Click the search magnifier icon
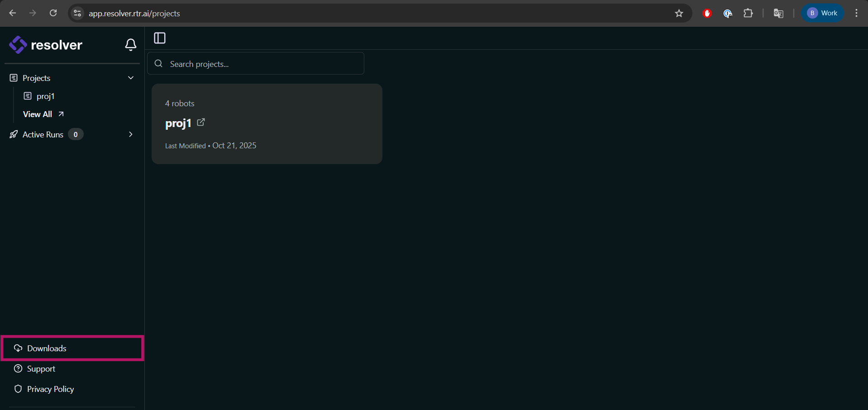Image resolution: width=868 pixels, height=410 pixels. tap(158, 64)
